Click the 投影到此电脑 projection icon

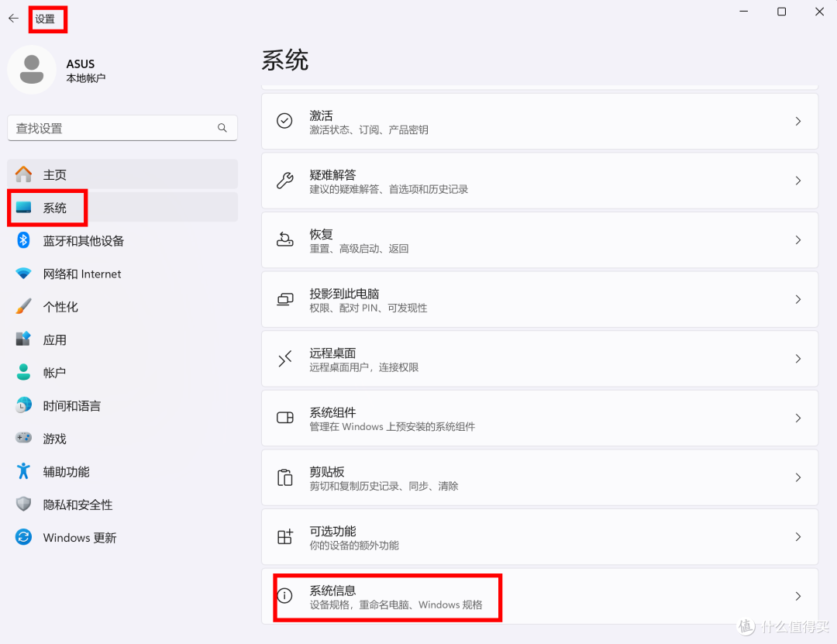click(284, 299)
